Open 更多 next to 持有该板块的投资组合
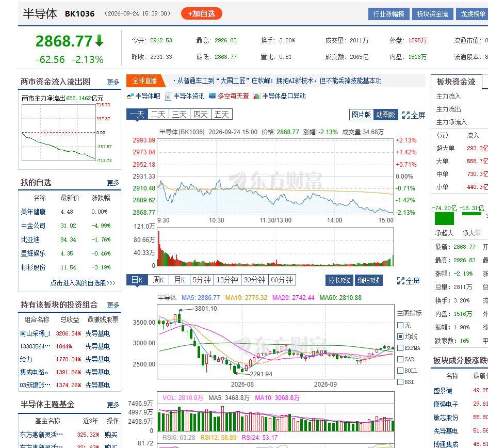 coord(113,305)
